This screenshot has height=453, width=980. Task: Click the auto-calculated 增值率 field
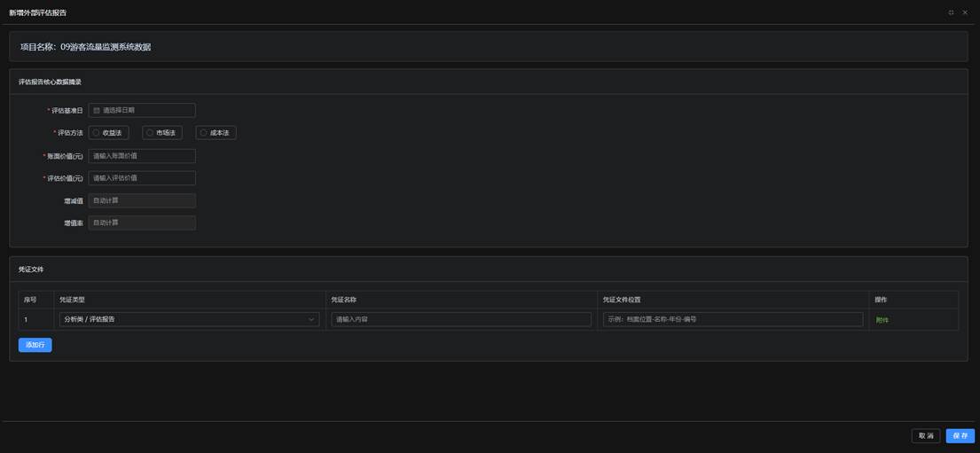[x=142, y=223]
